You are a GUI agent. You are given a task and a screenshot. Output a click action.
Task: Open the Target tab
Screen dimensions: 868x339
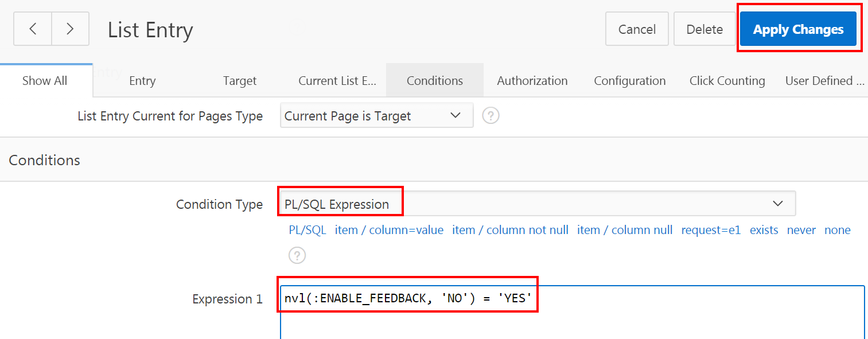tap(239, 80)
